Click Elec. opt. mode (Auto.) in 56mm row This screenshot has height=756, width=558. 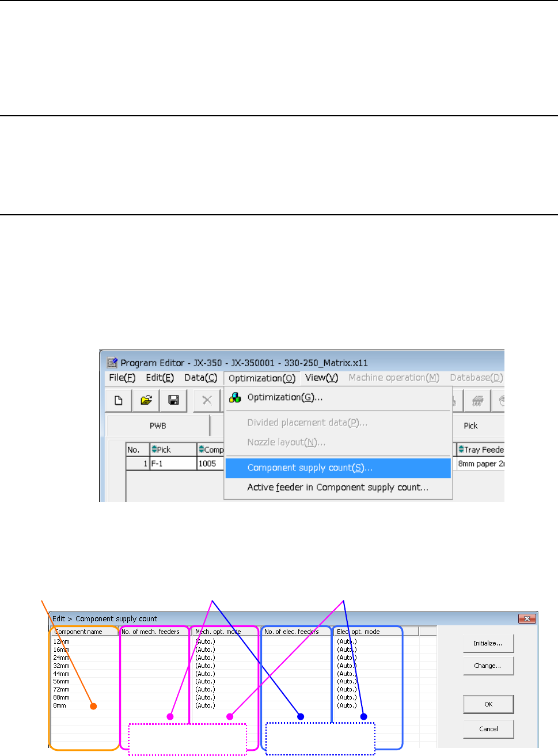[x=347, y=681]
